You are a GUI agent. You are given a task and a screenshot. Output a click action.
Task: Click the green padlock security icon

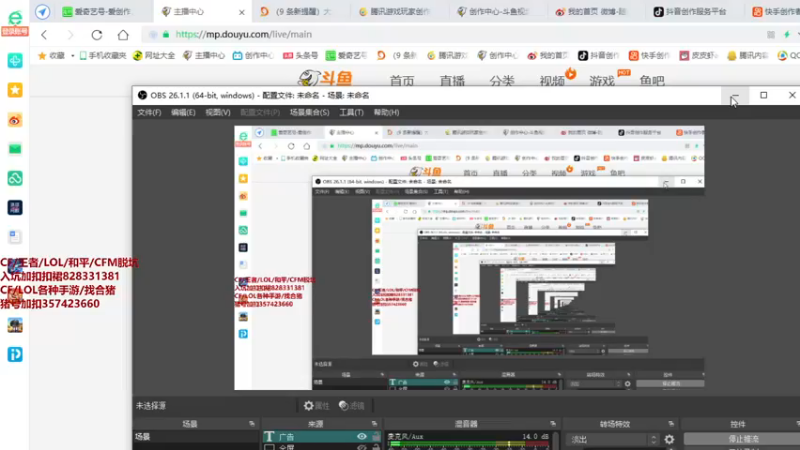pyautogui.click(x=166, y=35)
